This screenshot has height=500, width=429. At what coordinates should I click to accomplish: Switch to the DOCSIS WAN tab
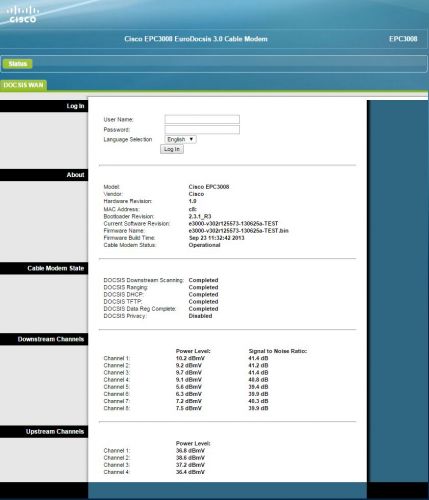23,85
